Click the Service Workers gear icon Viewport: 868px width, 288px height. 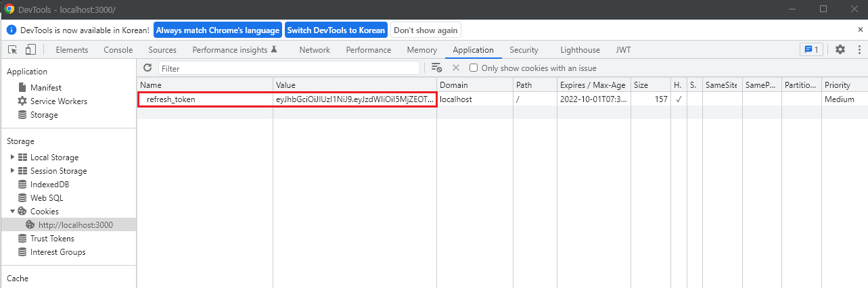23,101
